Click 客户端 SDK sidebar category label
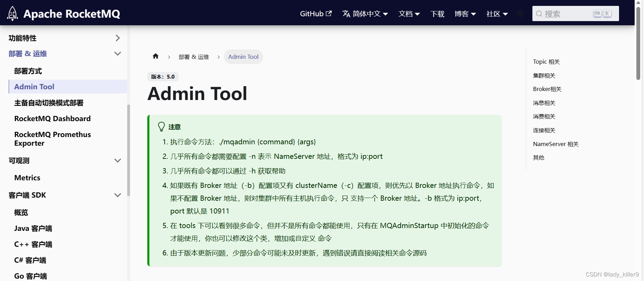The height and width of the screenshot is (281, 644). 27,195
